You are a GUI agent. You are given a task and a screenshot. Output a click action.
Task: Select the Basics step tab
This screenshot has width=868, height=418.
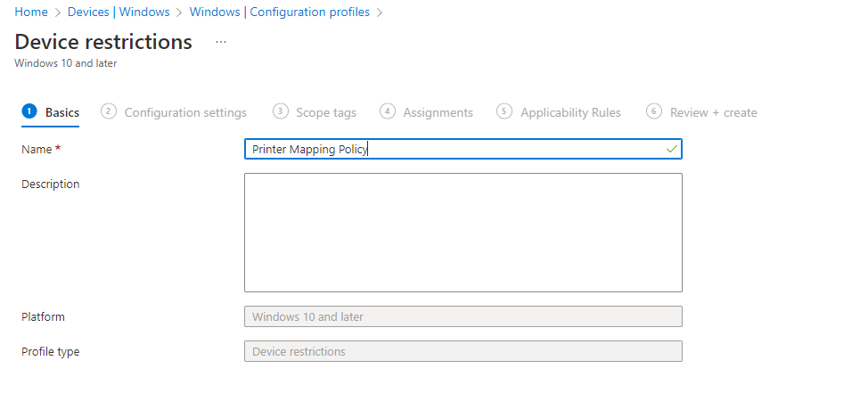pos(51,112)
